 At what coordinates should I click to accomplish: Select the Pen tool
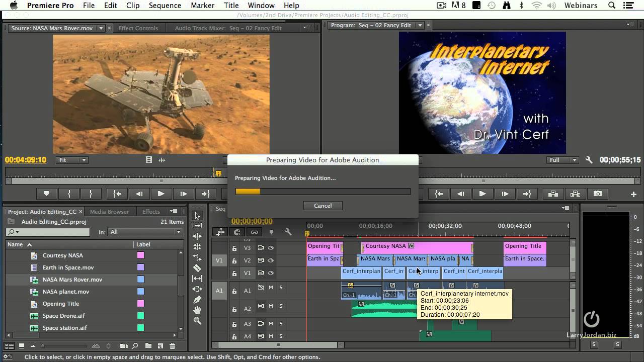pos(197,300)
